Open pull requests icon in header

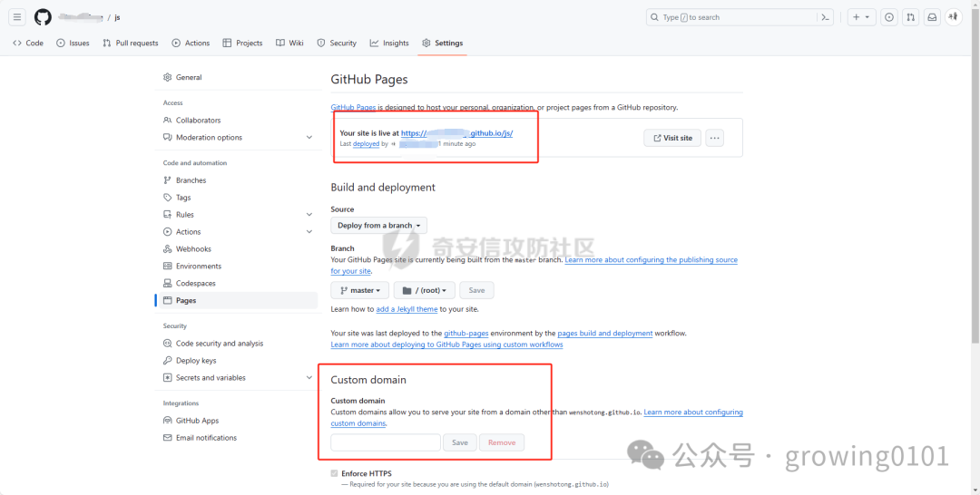click(x=911, y=17)
